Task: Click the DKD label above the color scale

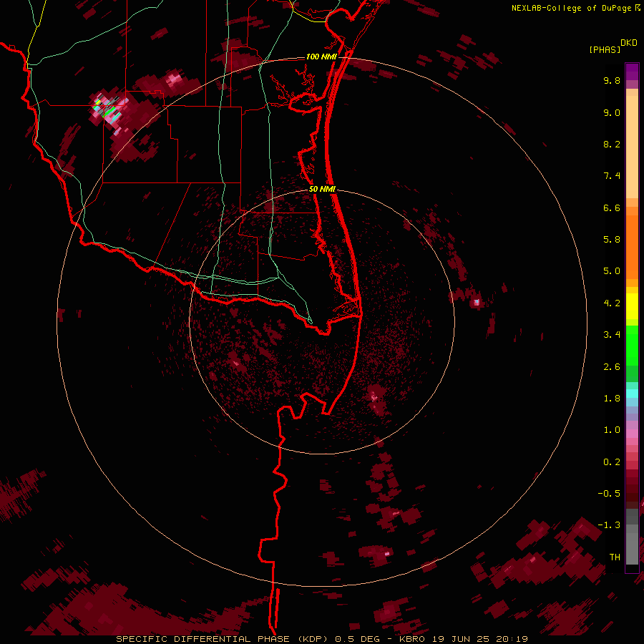Action: point(629,42)
